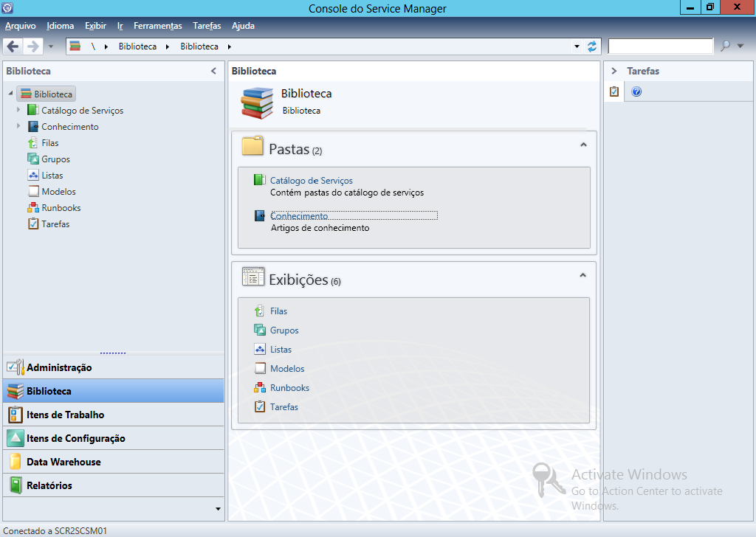The height and width of the screenshot is (537, 756).
Task: Open the Tarefas menu in the menu bar
Action: (x=207, y=26)
